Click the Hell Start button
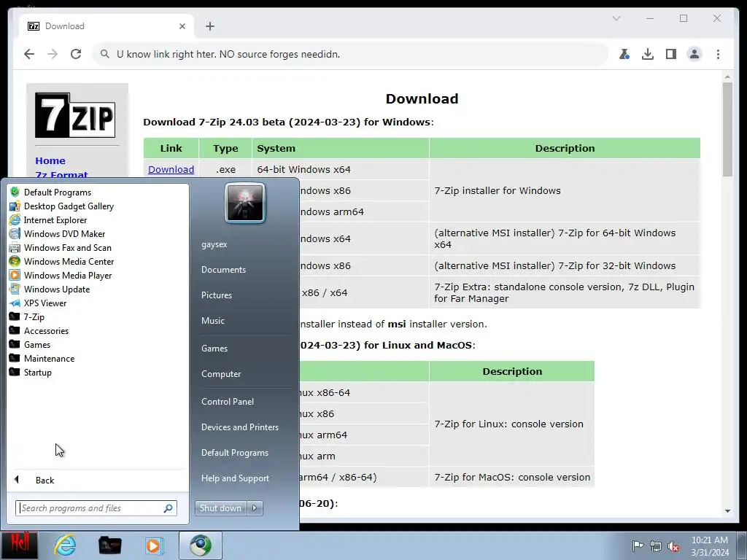 point(20,545)
